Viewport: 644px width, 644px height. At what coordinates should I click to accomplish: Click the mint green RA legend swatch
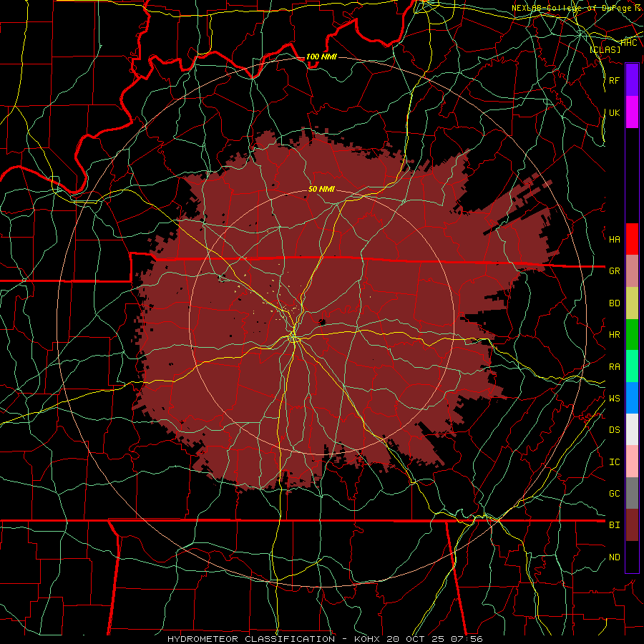tap(632, 366)
